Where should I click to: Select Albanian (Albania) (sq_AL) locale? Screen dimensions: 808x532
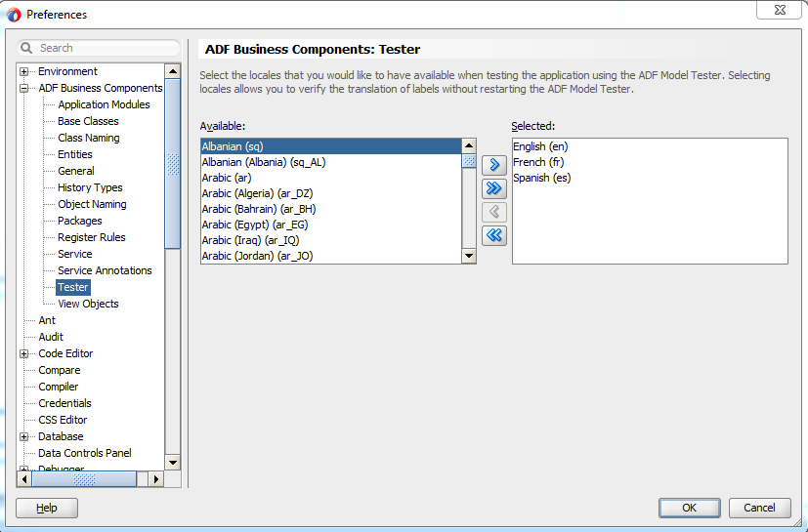click(331, 162)
